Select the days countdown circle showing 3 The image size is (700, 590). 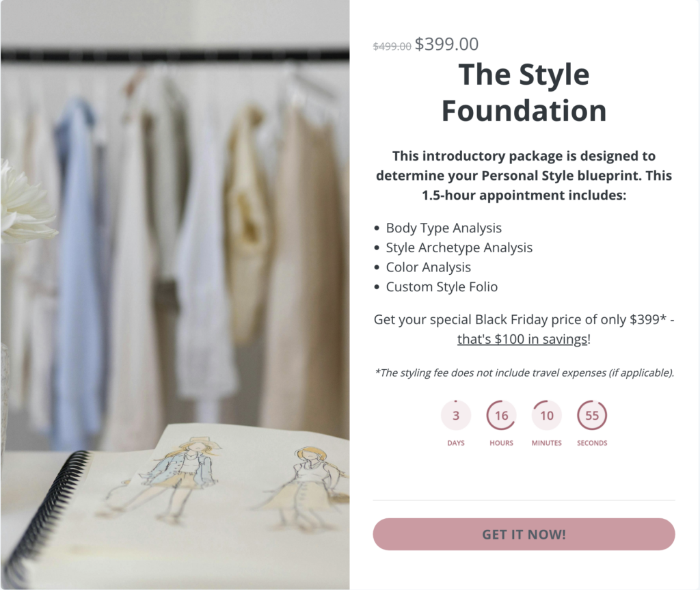[456, 416]
